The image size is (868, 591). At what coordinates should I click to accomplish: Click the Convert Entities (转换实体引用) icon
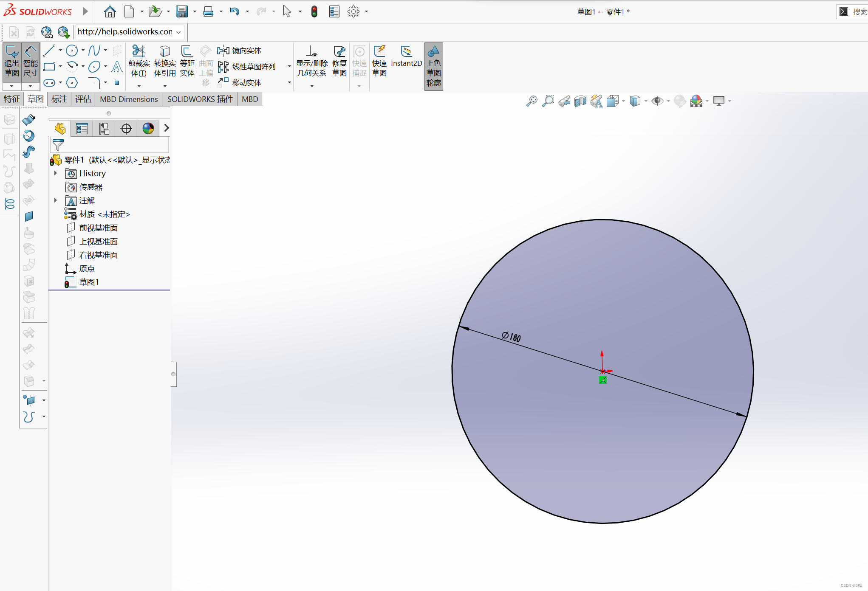click(x=164, y=52)
